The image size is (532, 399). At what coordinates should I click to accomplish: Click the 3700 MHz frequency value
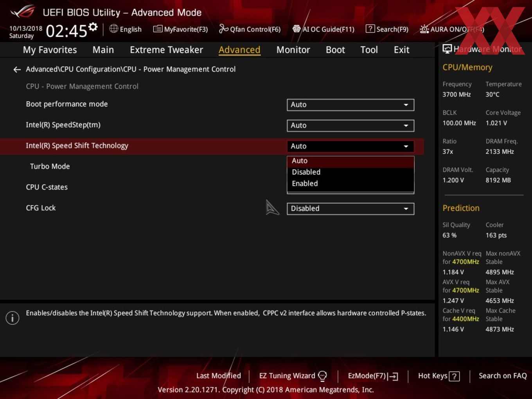click(457, 94)
